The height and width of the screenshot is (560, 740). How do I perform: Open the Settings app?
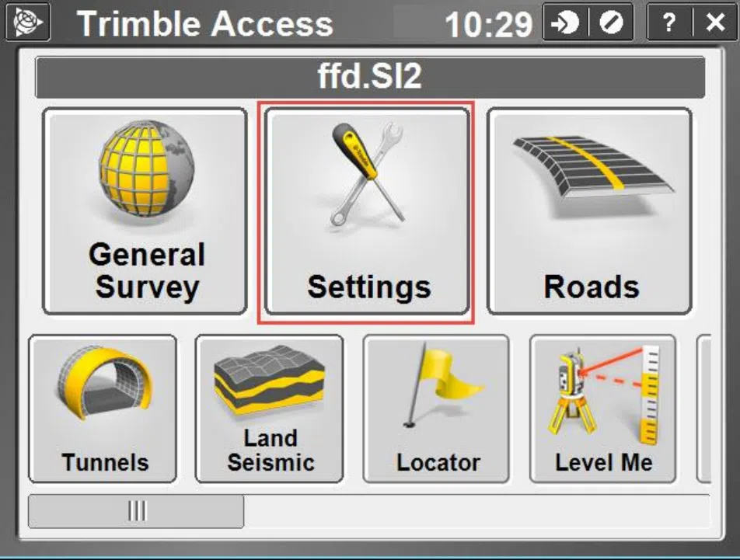(367, 211)
